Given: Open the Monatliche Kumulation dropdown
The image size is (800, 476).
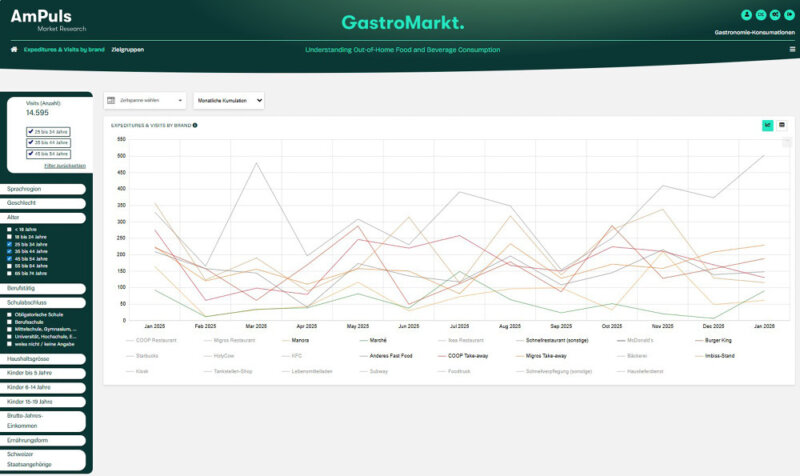Looking at the screenshot, I should point(229,101).
